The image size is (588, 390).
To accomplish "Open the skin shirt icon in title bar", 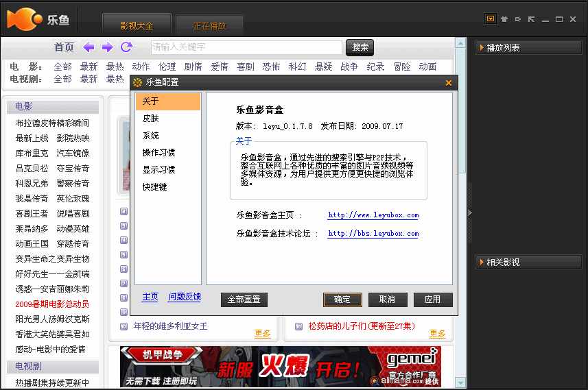I will 504,19.
